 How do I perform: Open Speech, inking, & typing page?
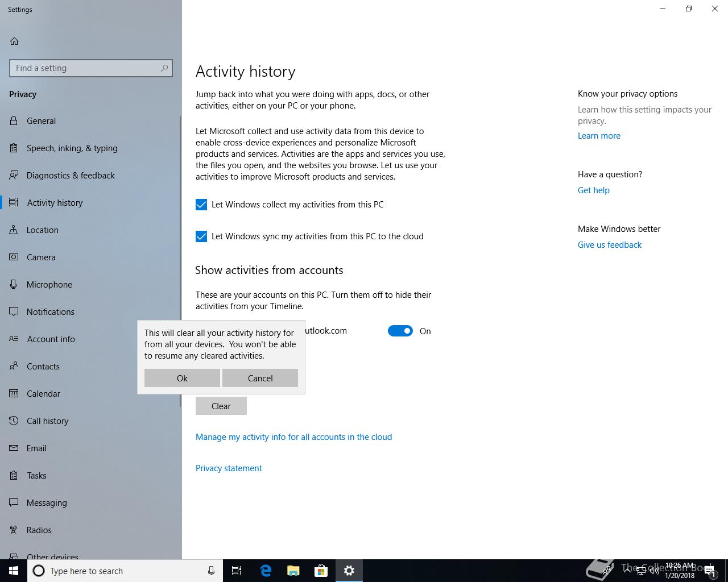coord(90,148)
